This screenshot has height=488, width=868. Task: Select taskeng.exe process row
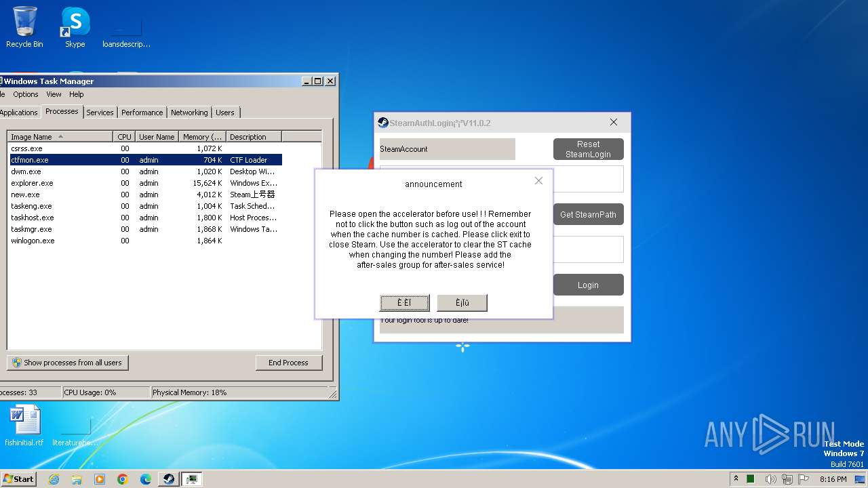(144, 206)
